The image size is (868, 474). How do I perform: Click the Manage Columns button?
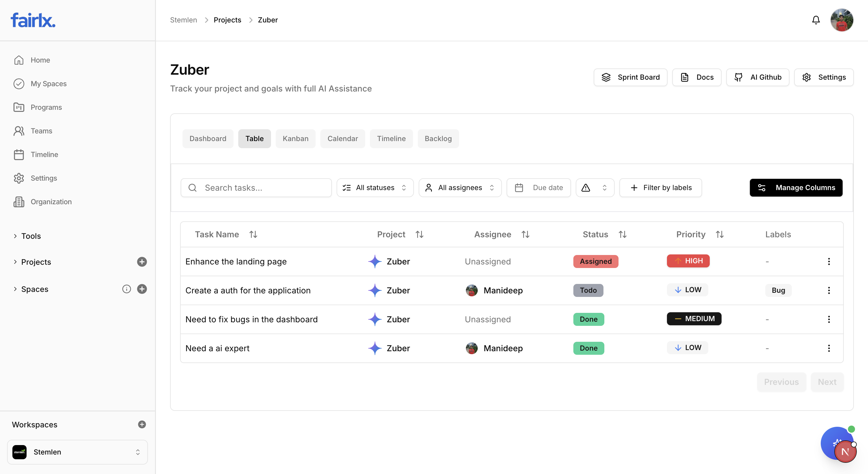pos(796,188)
